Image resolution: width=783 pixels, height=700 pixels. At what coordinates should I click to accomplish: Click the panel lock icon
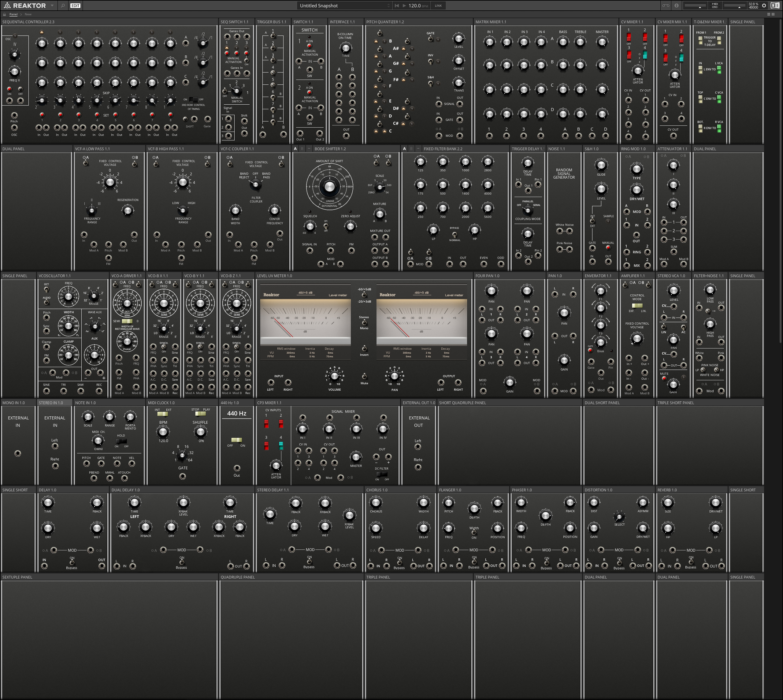coord(5,14)
